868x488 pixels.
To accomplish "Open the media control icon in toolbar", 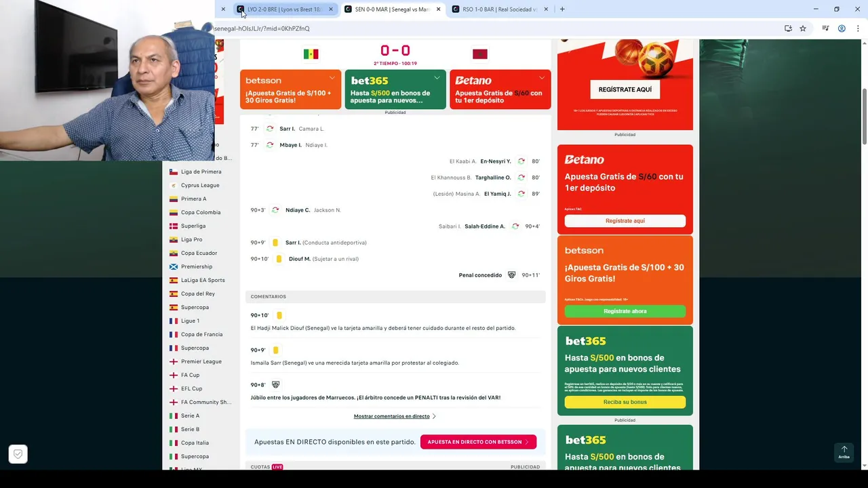I will (825, 28).
